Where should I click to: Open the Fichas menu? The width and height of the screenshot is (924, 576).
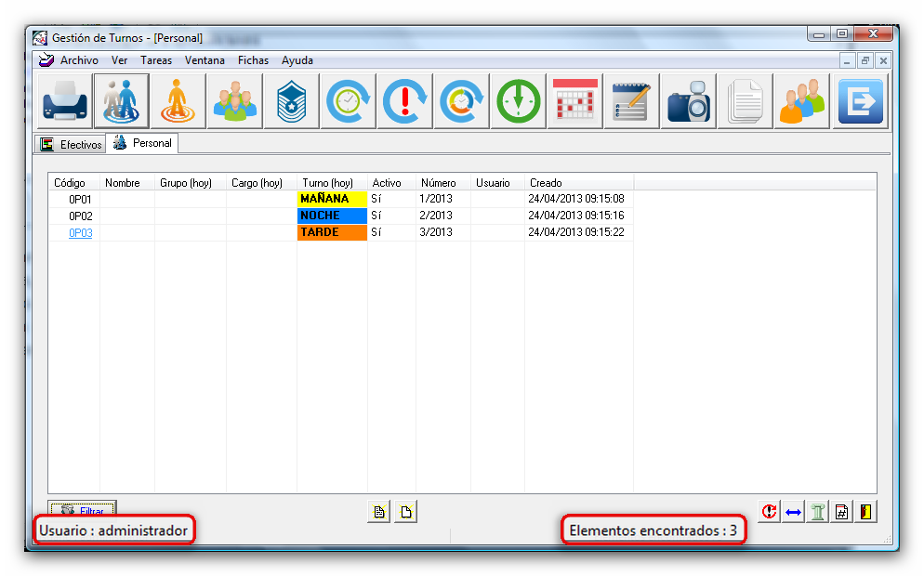pos(253,60)
